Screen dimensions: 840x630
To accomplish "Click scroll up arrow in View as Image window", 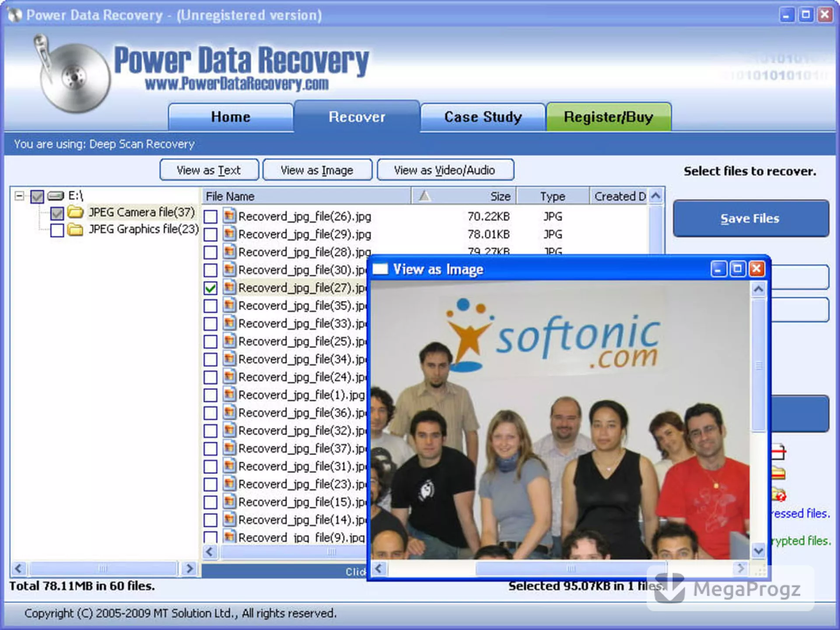I will click(x=759, y=289).
